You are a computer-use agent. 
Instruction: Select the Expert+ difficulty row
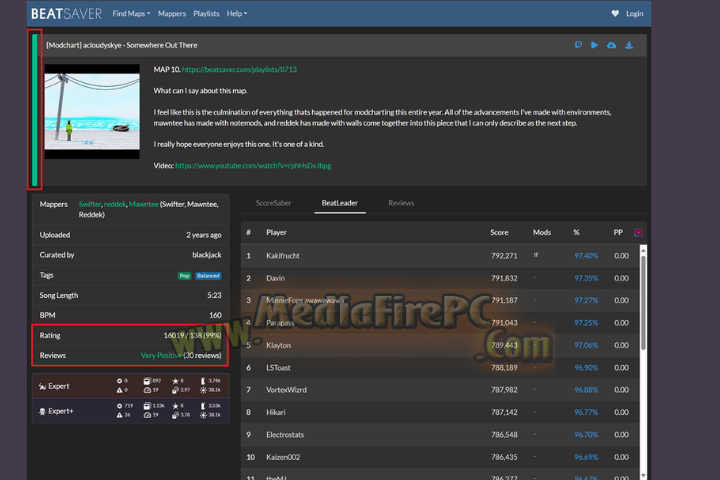coord(130,411)
